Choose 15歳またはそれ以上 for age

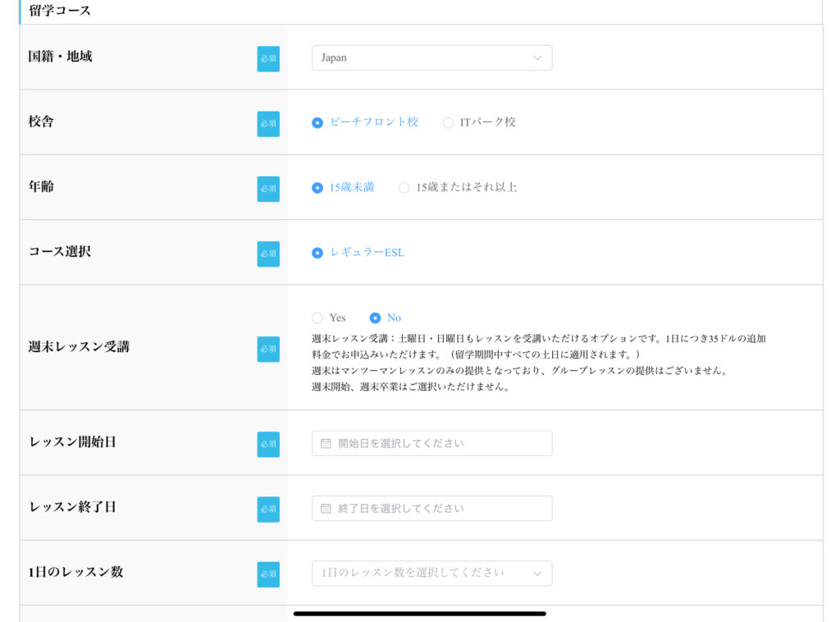click(x=404, y=187)
